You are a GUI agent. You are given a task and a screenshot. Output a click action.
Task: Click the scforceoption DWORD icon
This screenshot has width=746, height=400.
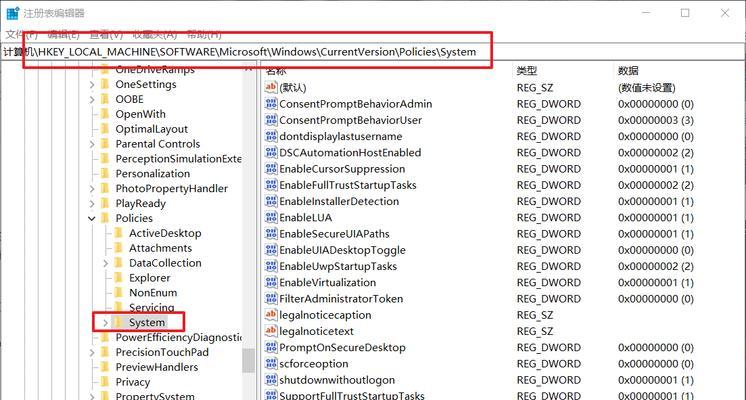271,363
